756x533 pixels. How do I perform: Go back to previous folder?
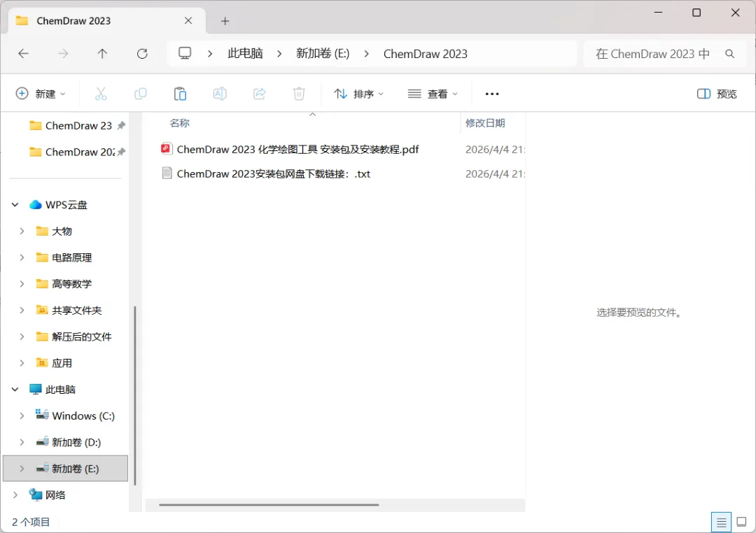[23, 53]
